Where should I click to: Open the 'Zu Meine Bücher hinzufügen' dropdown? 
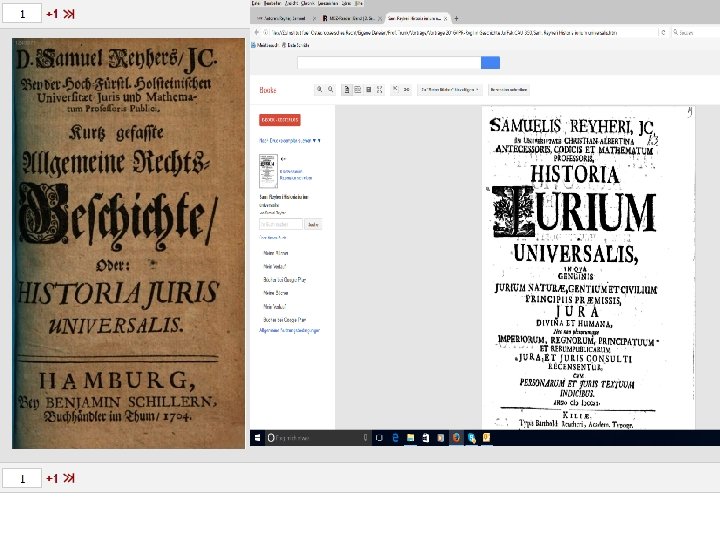pos(450,90)
